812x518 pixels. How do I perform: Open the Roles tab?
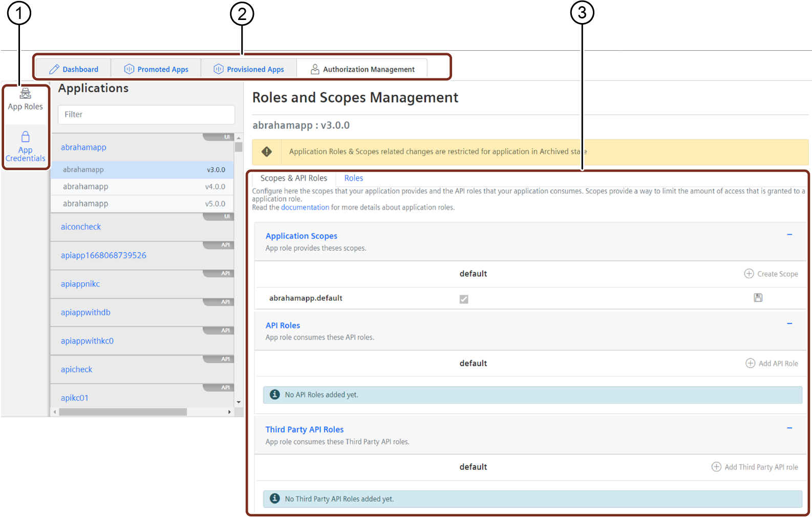354,178
